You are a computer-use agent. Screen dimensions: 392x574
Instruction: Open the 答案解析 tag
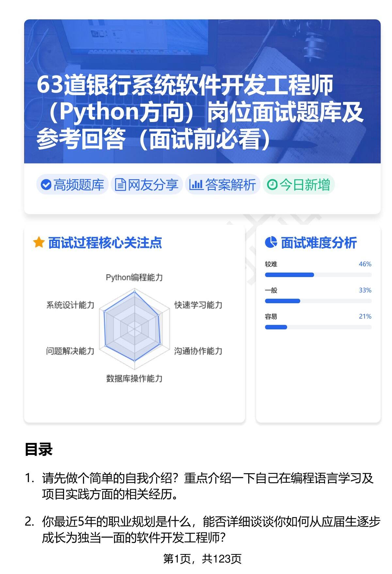click(223, 185)
